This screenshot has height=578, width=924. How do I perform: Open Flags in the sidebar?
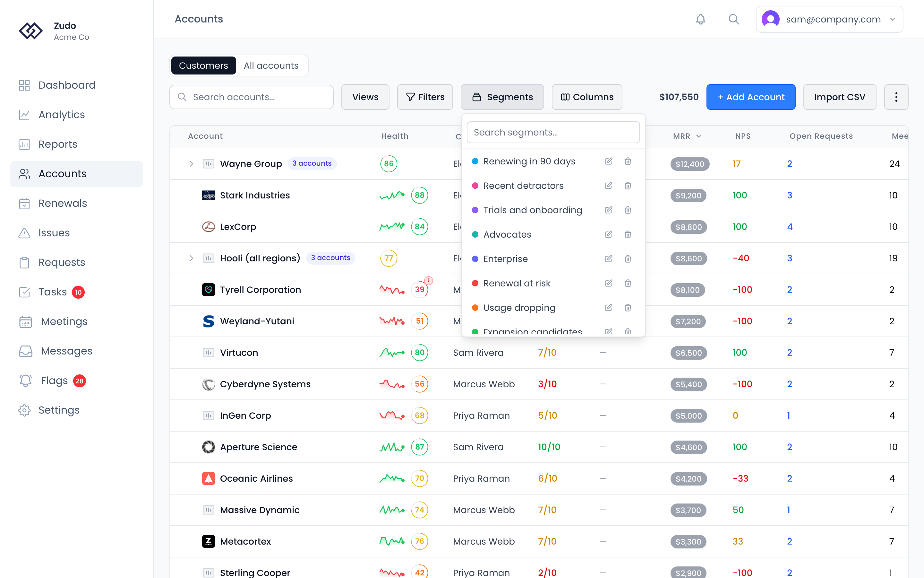click(77, 381)
